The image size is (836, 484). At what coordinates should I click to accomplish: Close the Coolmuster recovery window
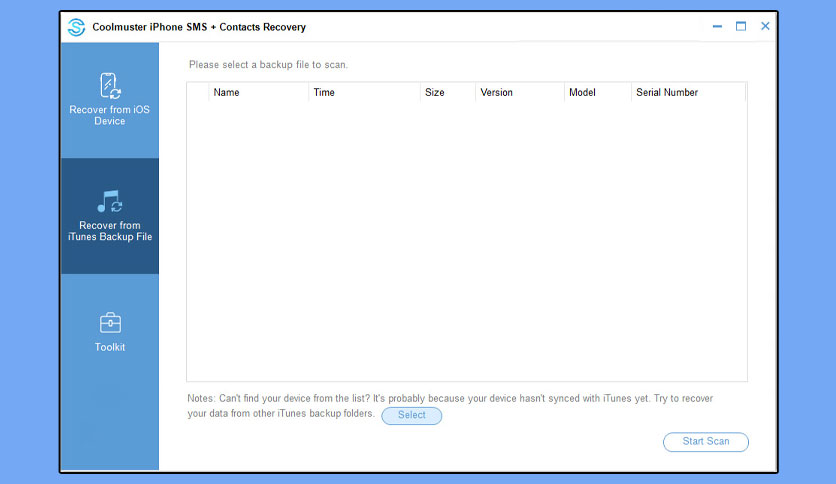(x=765, y=26)
